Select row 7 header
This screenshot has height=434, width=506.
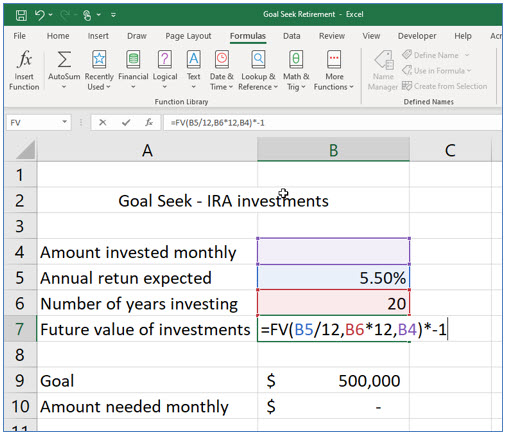coord(20,329)
